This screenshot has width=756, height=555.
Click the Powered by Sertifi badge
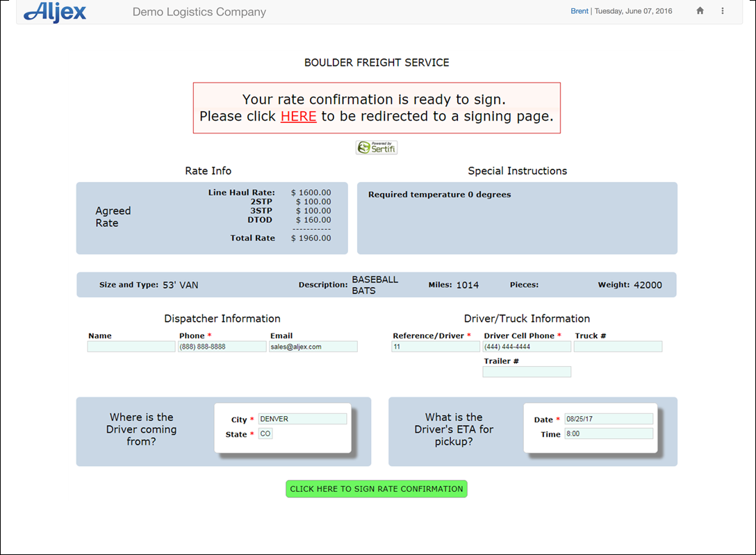[x=376, y=147]
